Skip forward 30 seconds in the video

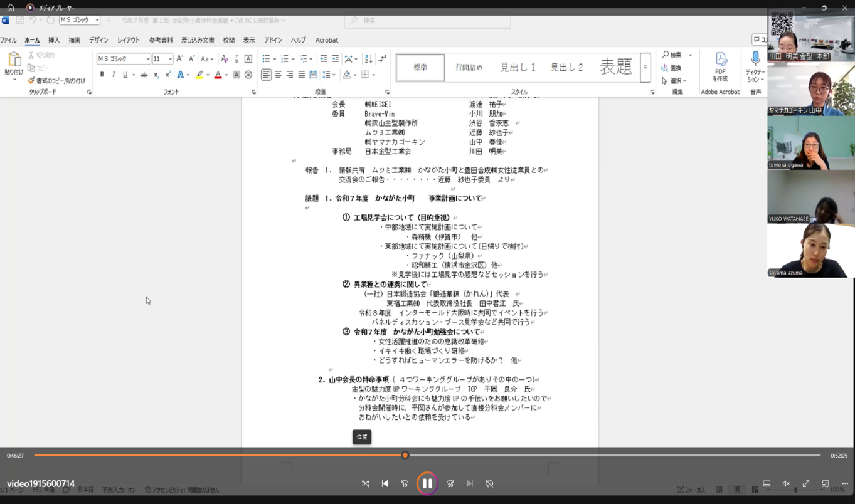click(449, 483)
